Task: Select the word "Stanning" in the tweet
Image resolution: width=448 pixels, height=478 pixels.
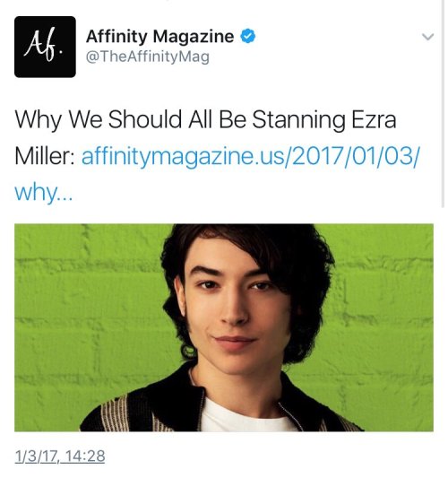Action: click(x=298, y=119)
